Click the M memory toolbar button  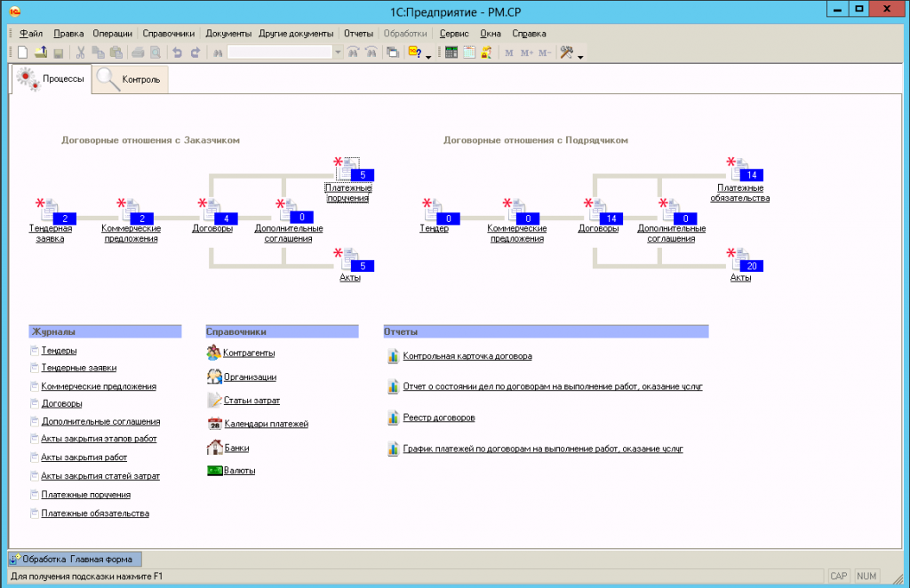point(509,52)
